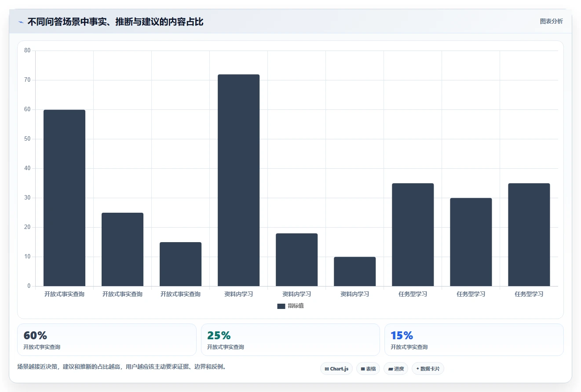This screenshot has width=581, height=392.
Task: Toggle the 指标值 legend entry
Action: (x=290, y=306)
